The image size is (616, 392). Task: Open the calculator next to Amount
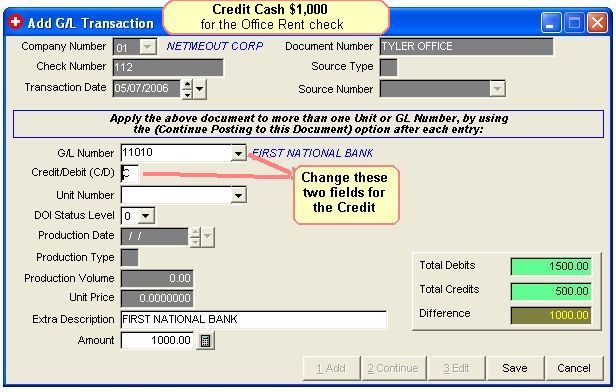click(x=205, y=341)
